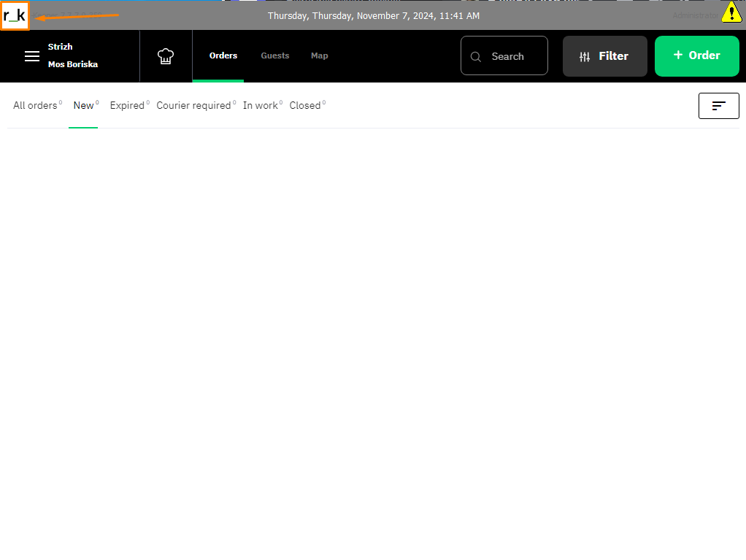Click the Strizh Mos Boriska restaurant name
Image resolution: width=746 pixels, height=560 pixels.
(x=72, y=55)
